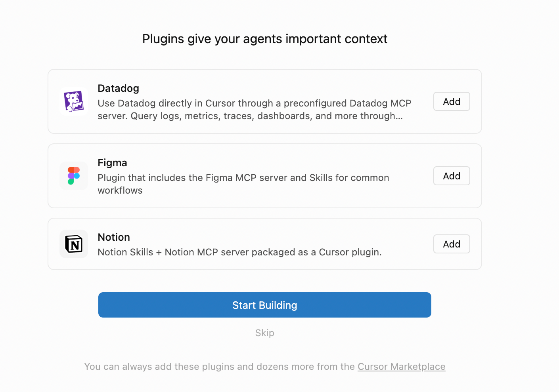Select the Figma plugin title
Screen dimensions: 559x392
113,163
